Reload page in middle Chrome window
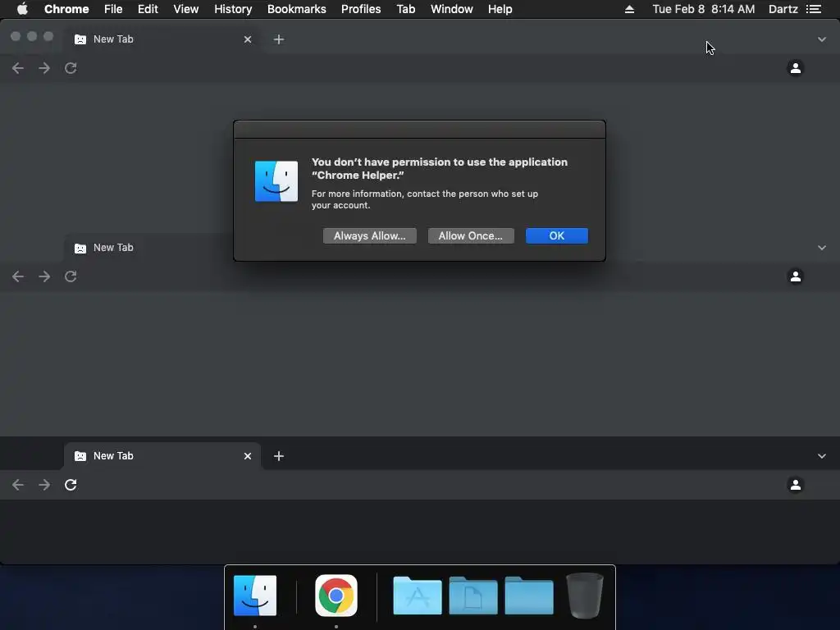This screenshot has height=630, width=840. 71,276
